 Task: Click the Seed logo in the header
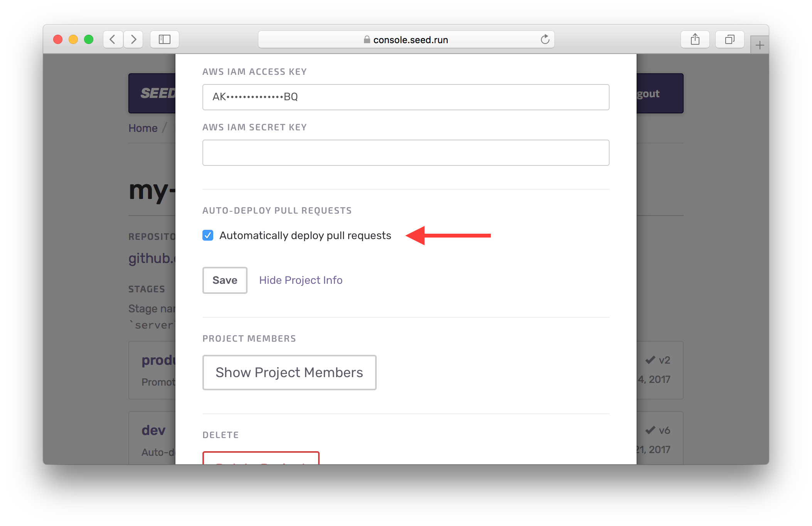(158, 93)
